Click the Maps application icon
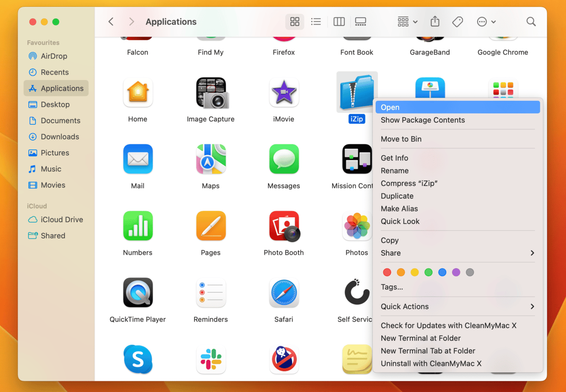 point(211,159)
